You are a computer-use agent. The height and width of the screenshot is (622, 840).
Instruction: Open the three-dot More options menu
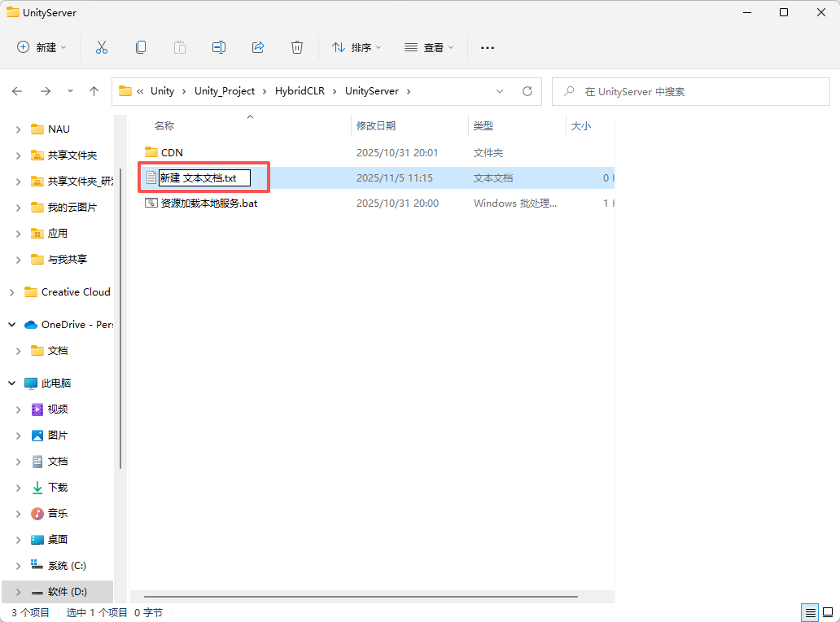[487, 48]
